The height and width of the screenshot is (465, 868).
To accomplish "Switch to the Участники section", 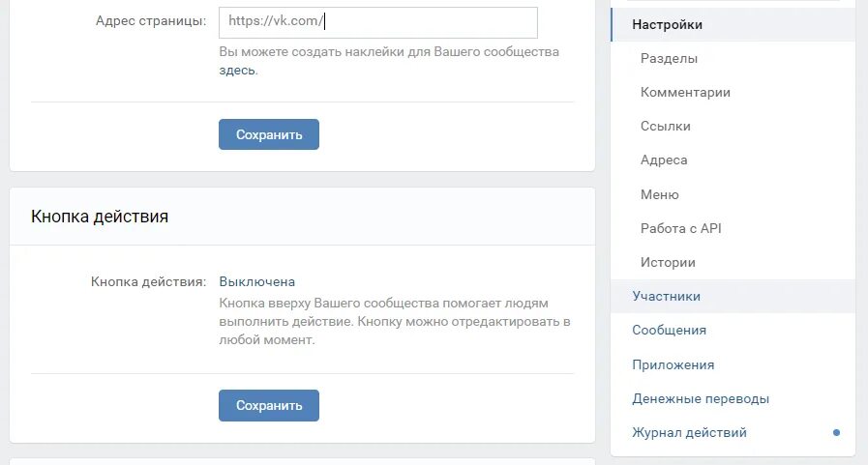I will [666, 296].
